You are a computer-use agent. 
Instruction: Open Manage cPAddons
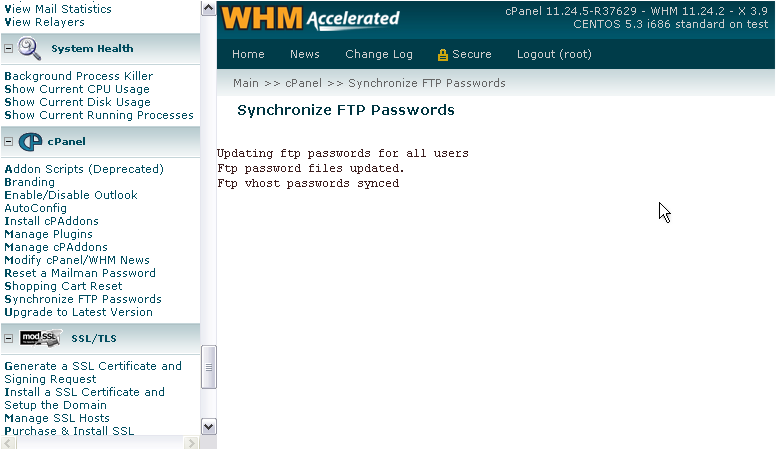(56, 247)
